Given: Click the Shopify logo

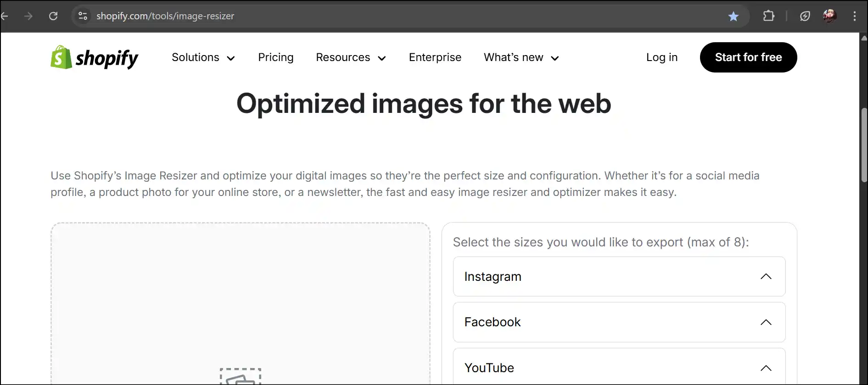Looking at the screenshot, I should pos(94,57).
